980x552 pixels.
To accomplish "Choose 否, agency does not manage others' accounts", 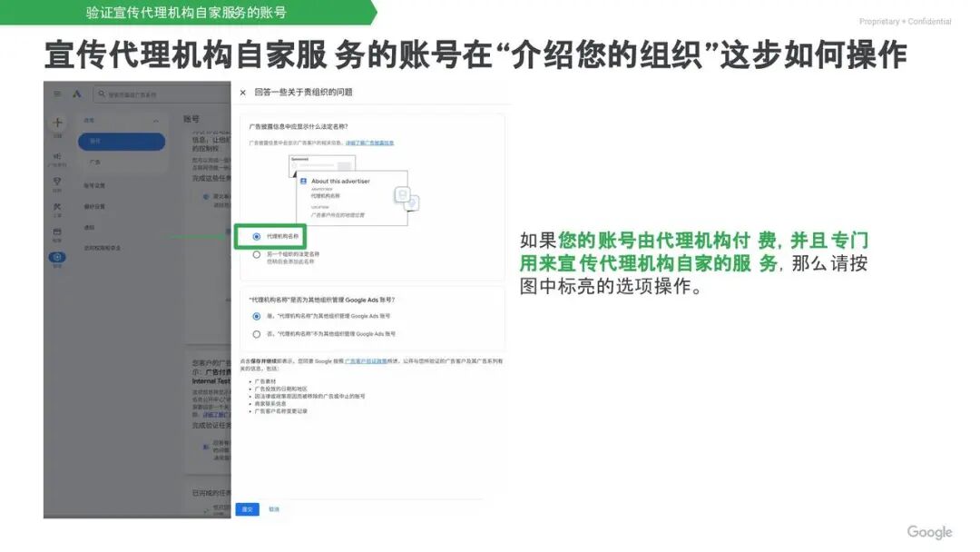I will 256,334.
